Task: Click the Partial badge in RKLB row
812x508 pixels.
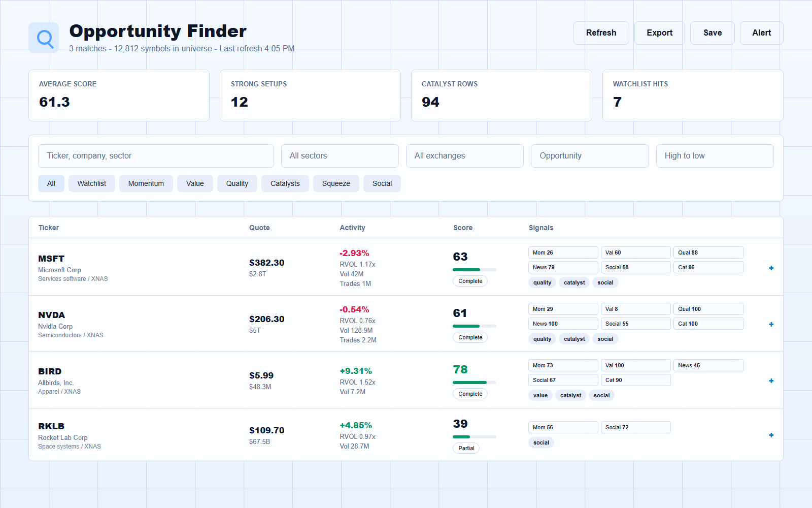Action: click(x=466, y=448)
